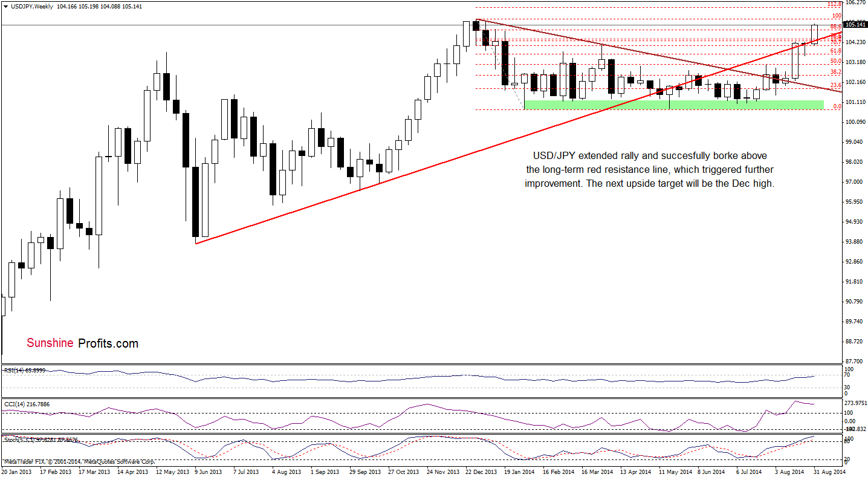Click the 24 Nov 2013 date label

click(x=442, y=471)
